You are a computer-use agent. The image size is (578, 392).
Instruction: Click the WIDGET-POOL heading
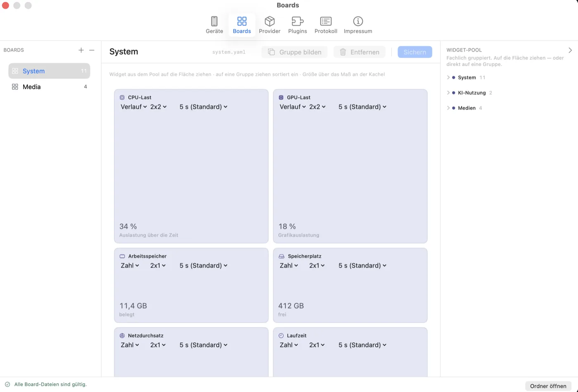tap(464, 50)
